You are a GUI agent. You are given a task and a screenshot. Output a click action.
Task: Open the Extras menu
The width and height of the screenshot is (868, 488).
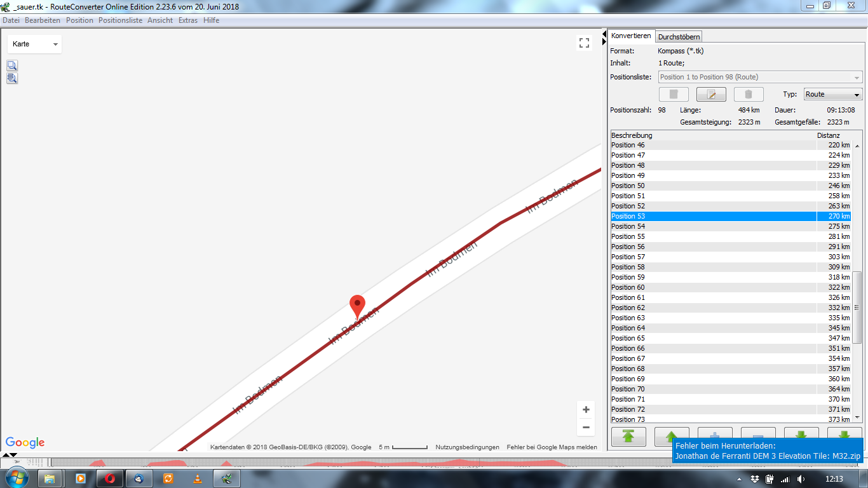coord(188,20)
